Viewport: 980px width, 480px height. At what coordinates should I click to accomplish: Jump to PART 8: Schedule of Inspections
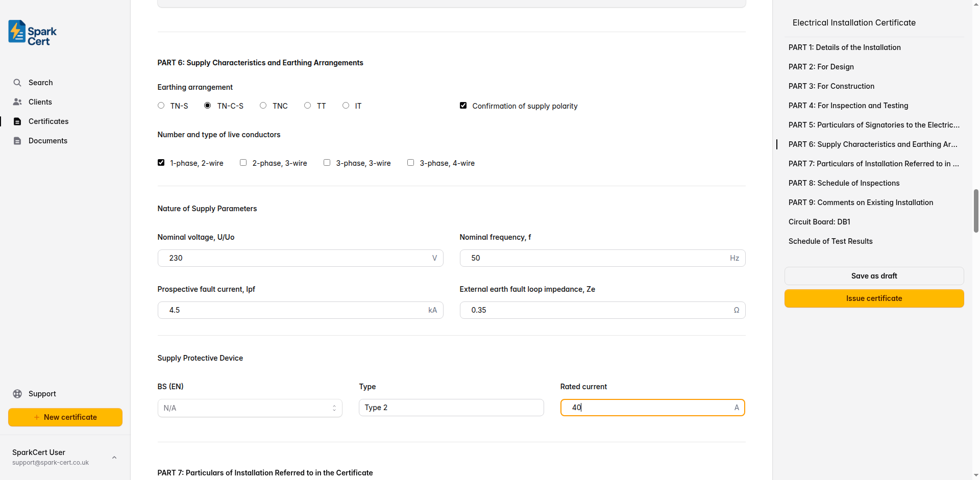(x=844, y=183)
